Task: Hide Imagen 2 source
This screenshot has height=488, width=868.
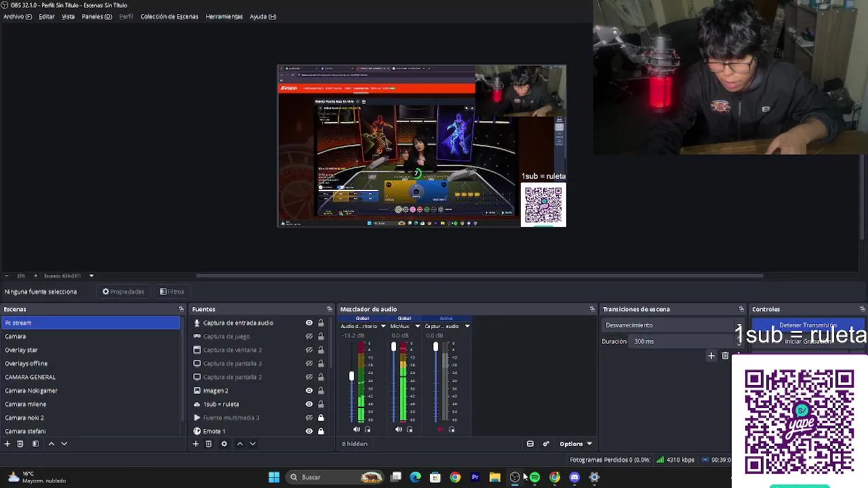Action: click(x=309, y=390)
